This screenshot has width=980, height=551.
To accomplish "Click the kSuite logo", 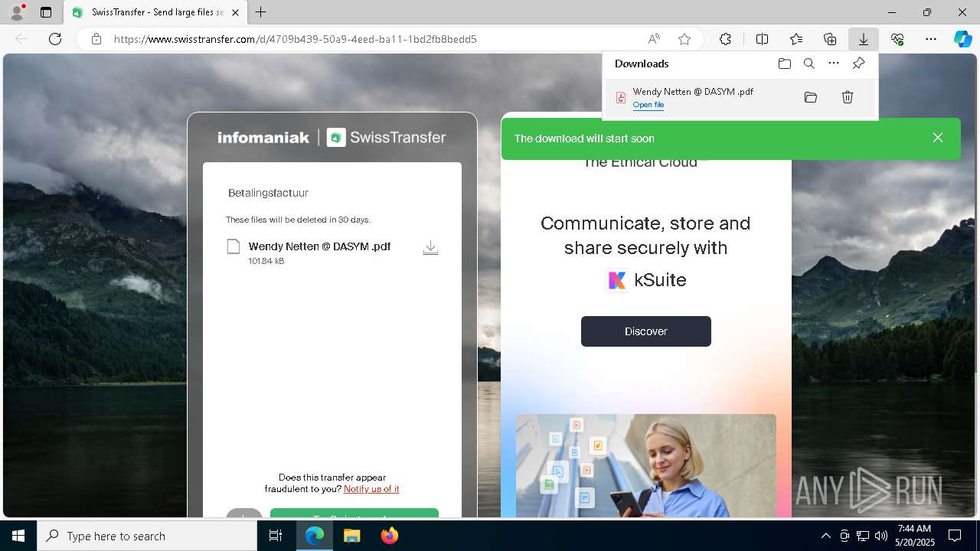I will point(645,280).
